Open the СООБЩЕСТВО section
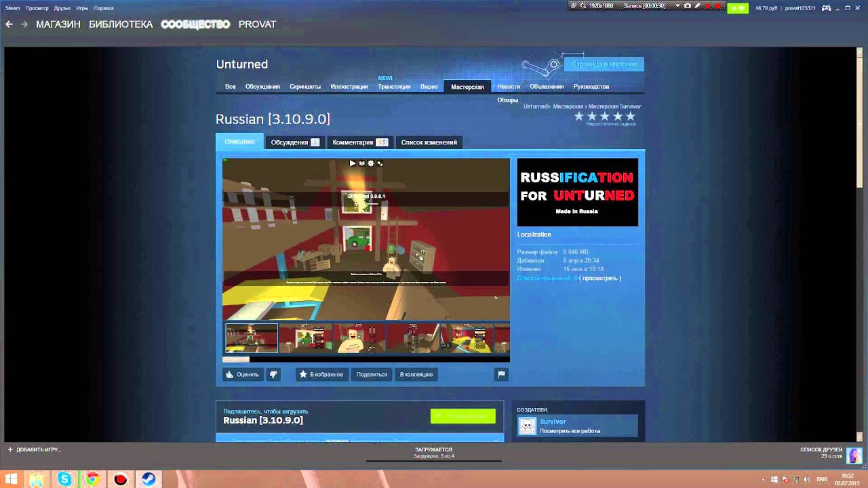 (195, 24)
